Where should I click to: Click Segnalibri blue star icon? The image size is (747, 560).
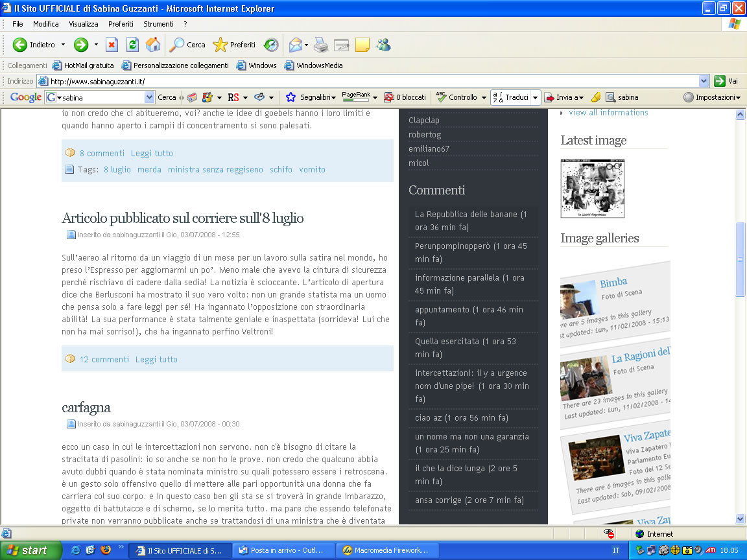[290, 97]
